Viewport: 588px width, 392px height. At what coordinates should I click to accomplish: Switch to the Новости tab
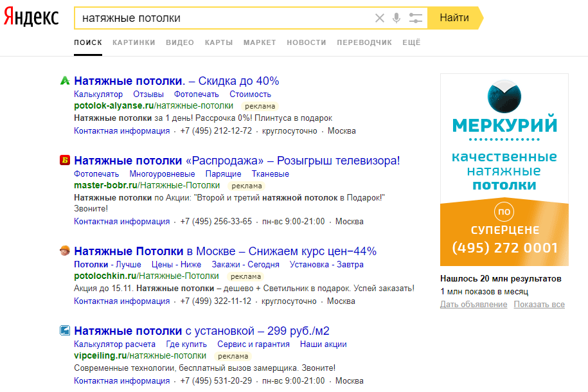click(x=307, y=42)
